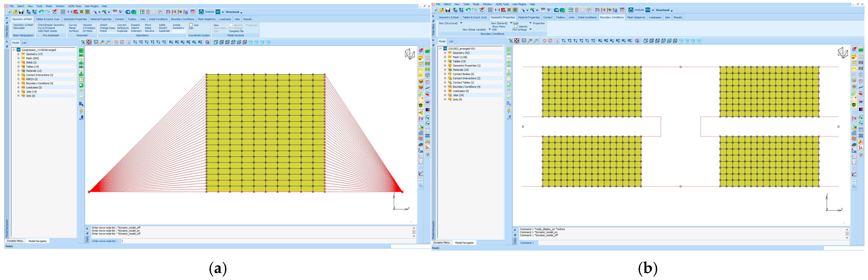Viewport: 868px width, 280px height.
Task: Expand the Contact Bodies (5) tree node
Action: point(445,74)
